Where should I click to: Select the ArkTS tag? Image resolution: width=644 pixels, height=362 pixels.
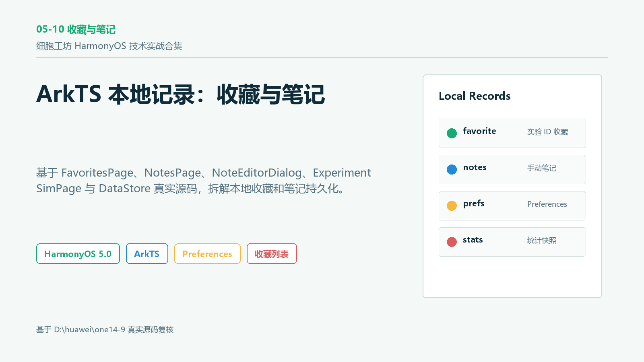pyautogui.click(x=147, y=254)
